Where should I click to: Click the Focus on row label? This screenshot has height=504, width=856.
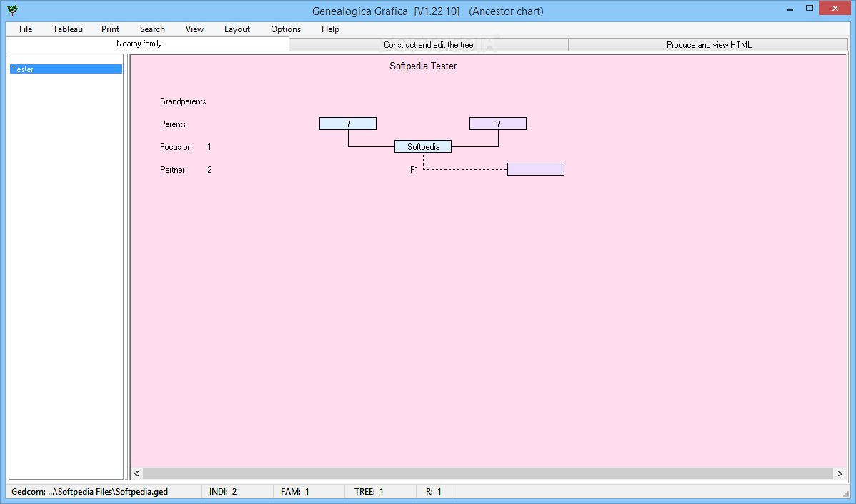pos(176,147)
